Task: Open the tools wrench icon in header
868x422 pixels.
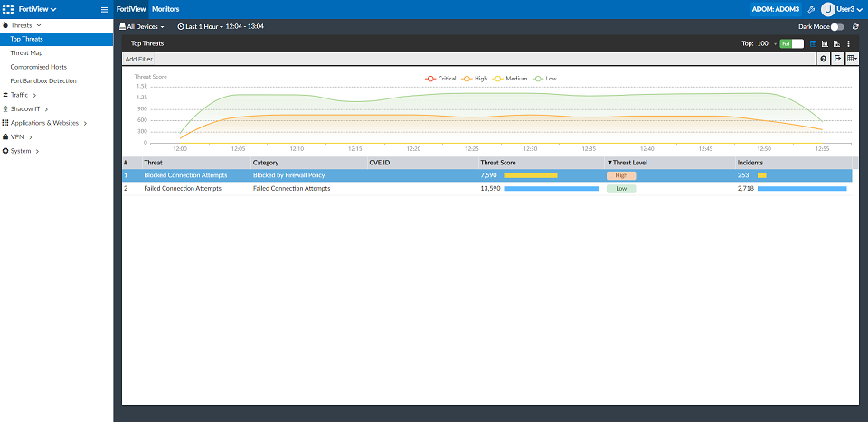Action: (811, 9)
